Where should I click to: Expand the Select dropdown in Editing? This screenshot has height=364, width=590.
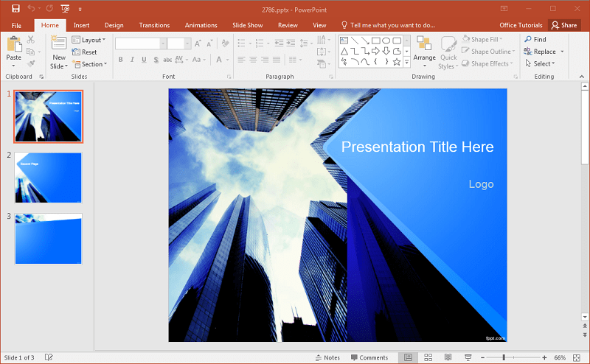pos(542,63)
